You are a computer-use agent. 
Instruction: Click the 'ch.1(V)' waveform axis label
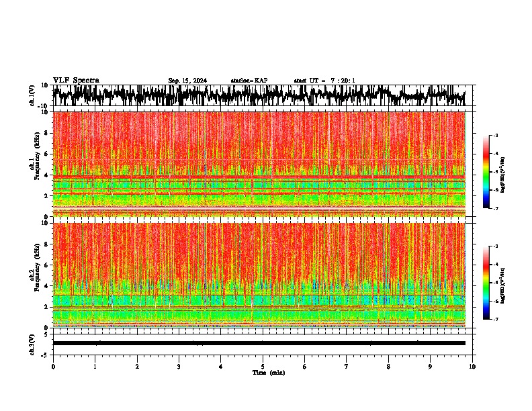pyautogui.click(x=32, y=95)
